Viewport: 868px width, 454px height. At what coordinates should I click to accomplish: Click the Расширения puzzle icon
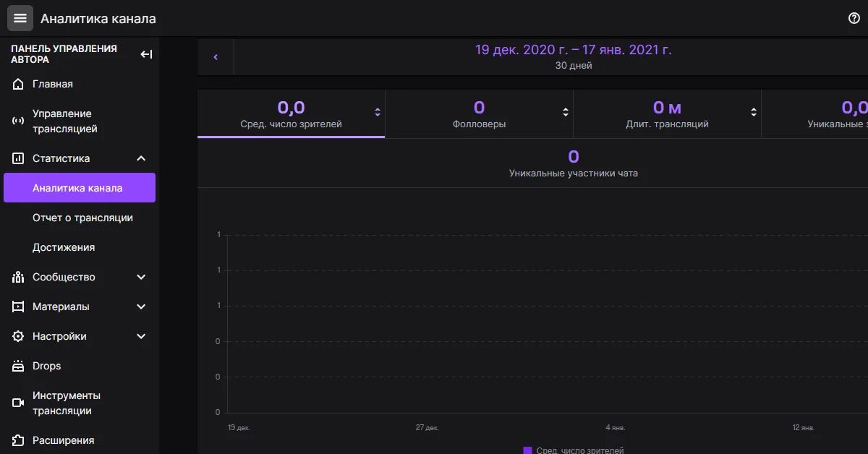tap(18, 440)
